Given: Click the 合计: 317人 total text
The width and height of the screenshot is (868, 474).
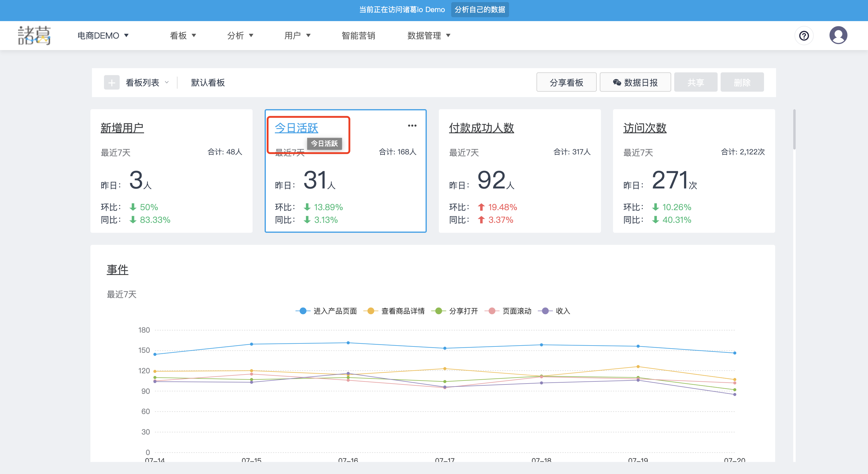Looking at the screenshot, I should [x=572, y=152].
